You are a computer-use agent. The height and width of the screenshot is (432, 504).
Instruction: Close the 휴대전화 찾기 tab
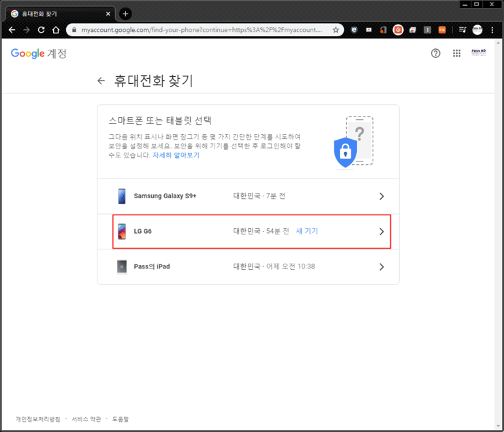pos(108,14)
